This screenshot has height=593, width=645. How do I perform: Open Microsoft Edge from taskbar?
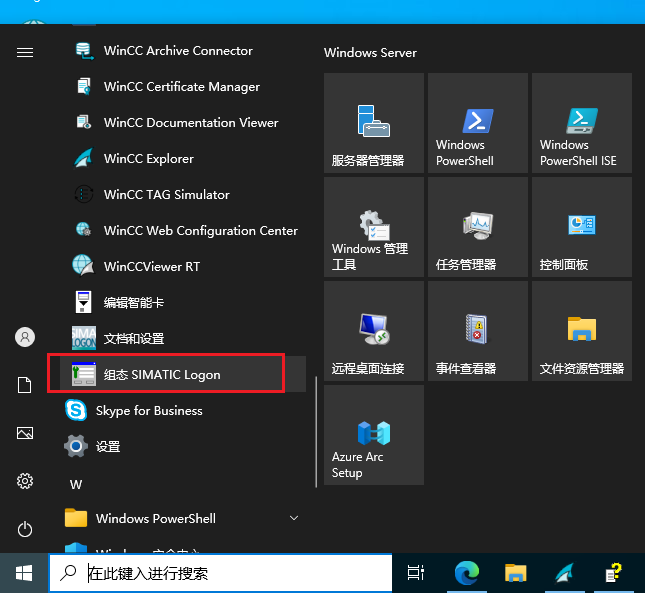[x=466, y=573]
